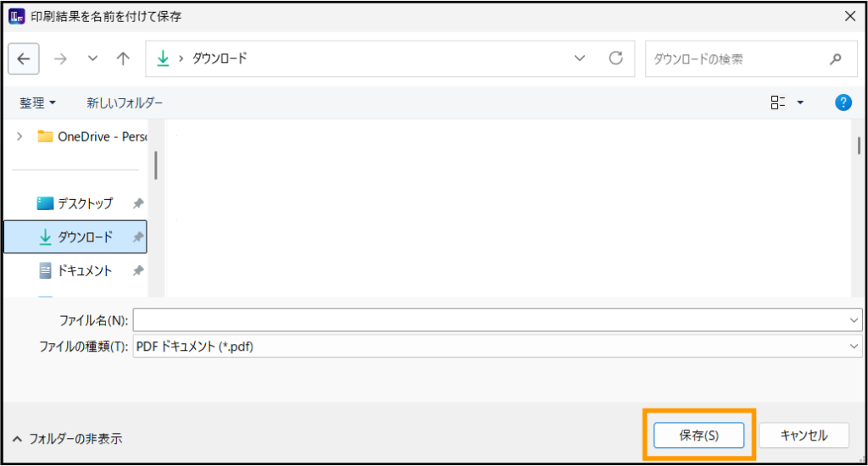The width and height of the screenshot is (868, 466).
Task: Click the search magnifier icon
Action: point(836,59)
